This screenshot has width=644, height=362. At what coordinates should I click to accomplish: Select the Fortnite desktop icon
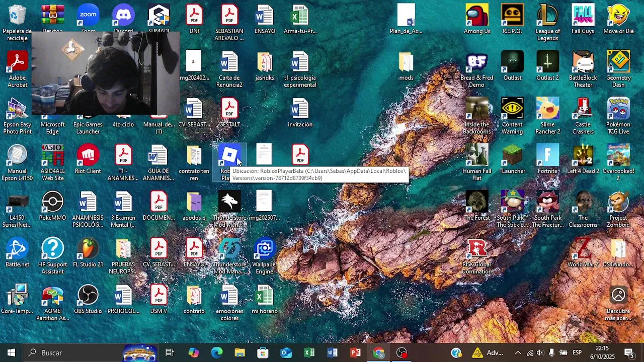[547, 159]
